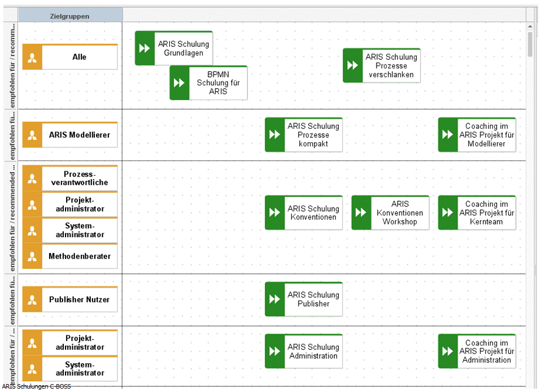
Task: Select the 'Methodenberater' label
Action: click(80, 256)
